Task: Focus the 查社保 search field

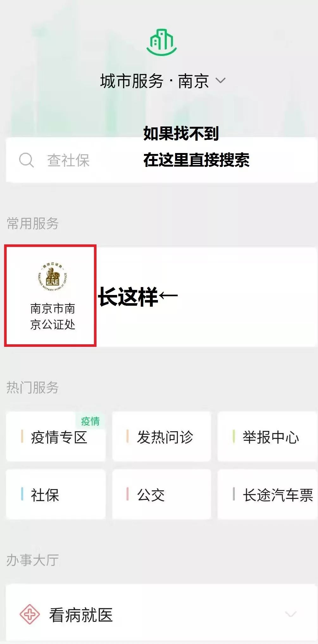Action: pyautogui.click(x=161, y=160)
